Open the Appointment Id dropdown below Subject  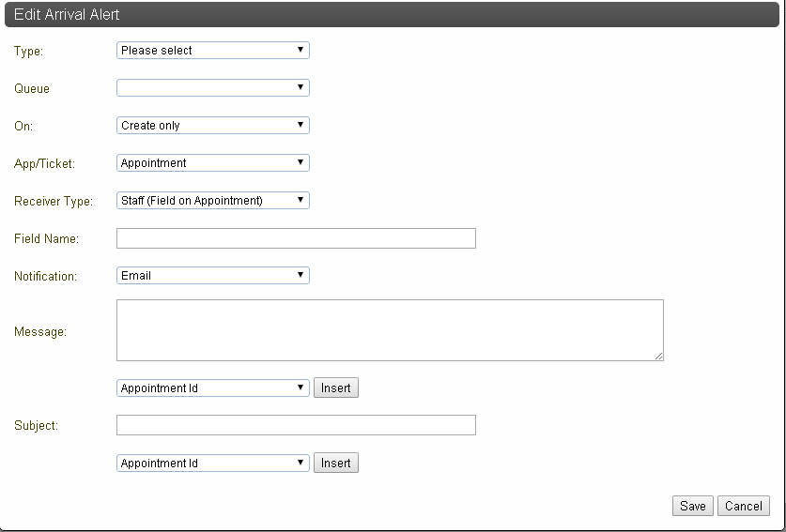click(213, 463)
